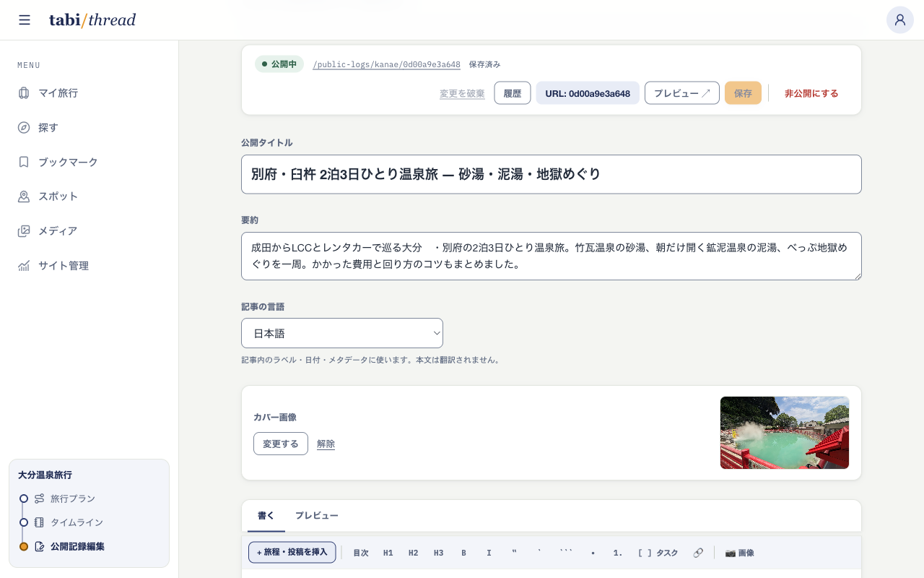Screen dimensions: 924x578
Task: Click the chart icon beside サイト管理
Action: pos(24,266)
